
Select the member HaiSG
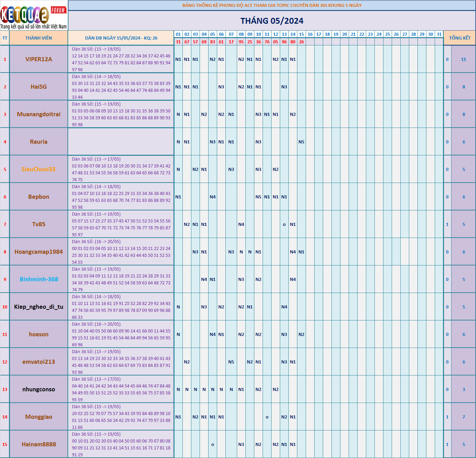38,87
